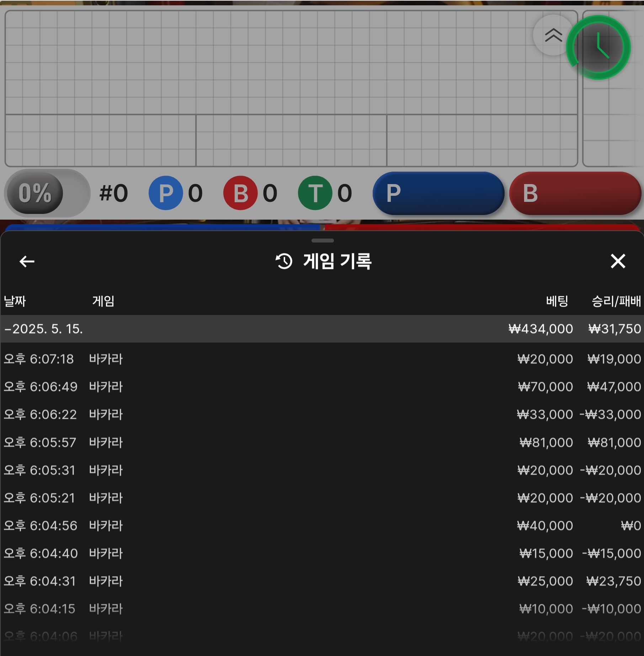Click the green clock timer icon

coord(599,47)
